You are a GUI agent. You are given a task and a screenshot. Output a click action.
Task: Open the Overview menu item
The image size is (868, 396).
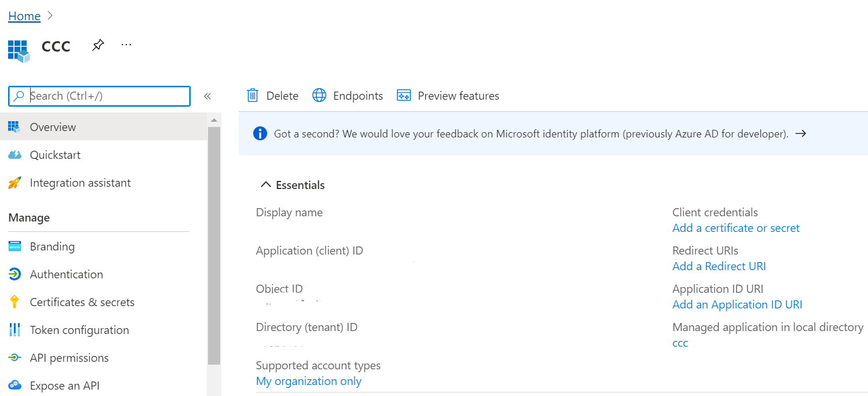pos(103,127)
